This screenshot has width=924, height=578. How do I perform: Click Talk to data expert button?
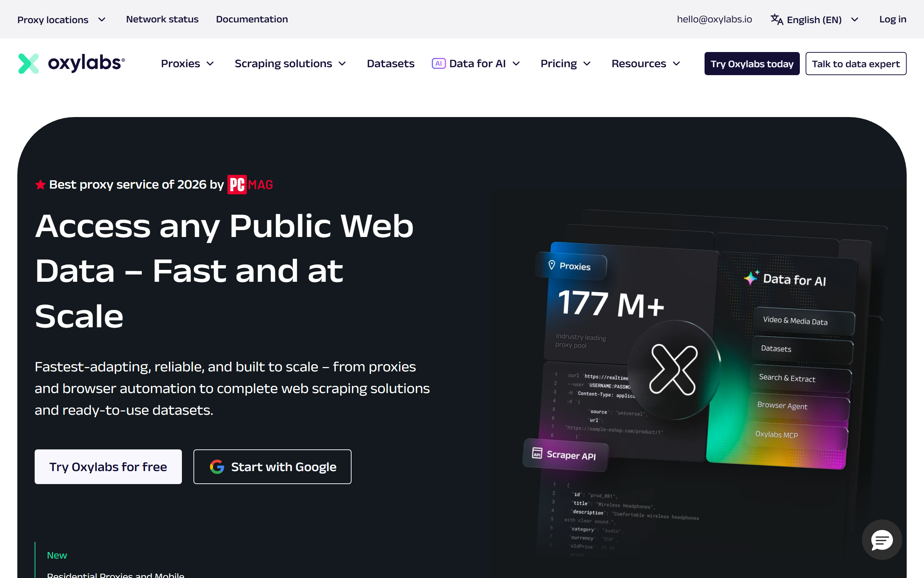pos(856,64)
